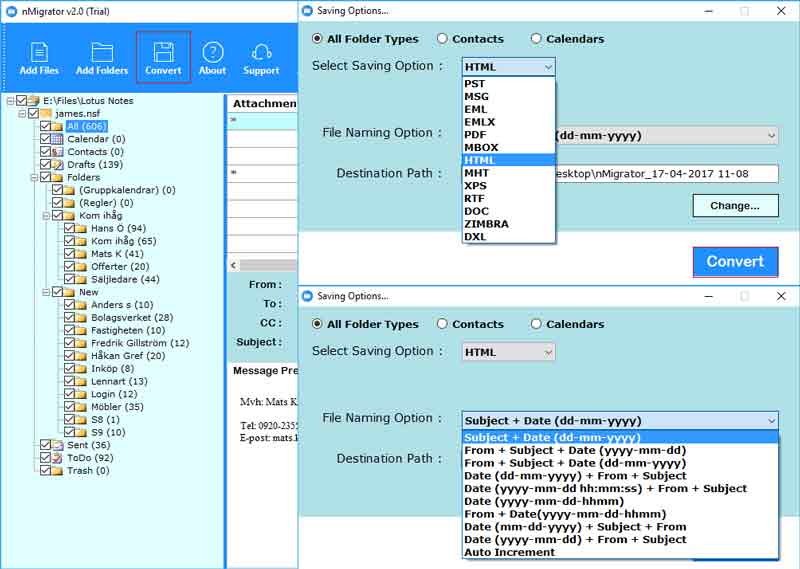The width and height of the screenshot is (800, 569).
Task: Select Contacts radio in upper Saving Options
Action: click(x=442, y=39)
